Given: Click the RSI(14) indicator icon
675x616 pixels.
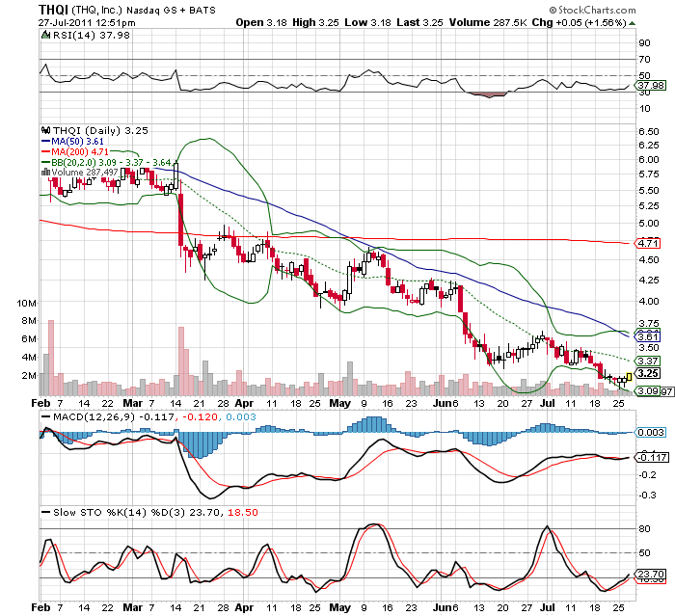Looking at the screenshot, I should pyautogui.click(x=45, y=35).
